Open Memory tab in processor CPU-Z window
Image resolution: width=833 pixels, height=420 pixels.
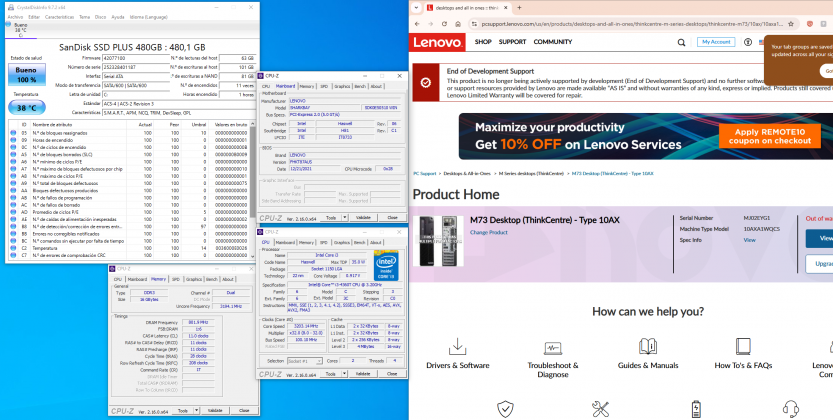point(307,243)
